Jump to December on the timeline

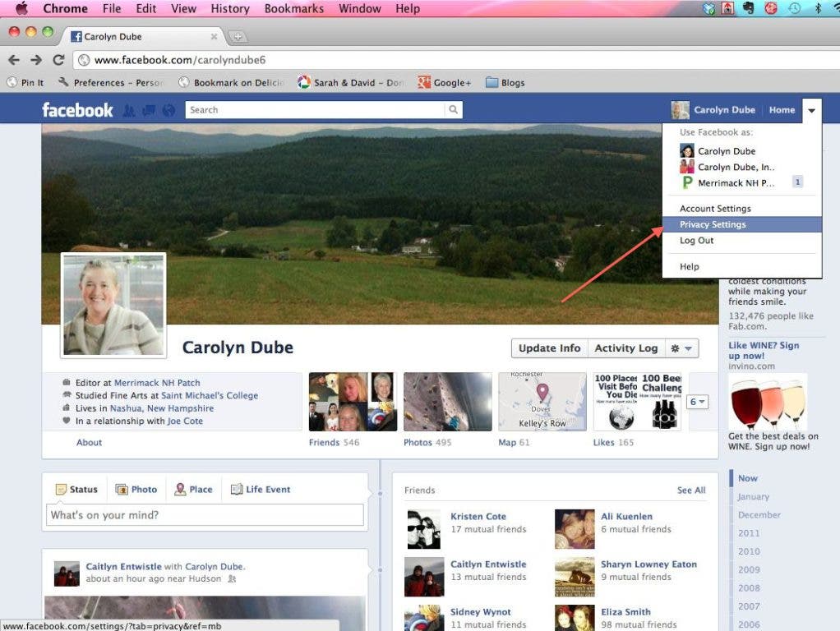click(x=759, y=515)
